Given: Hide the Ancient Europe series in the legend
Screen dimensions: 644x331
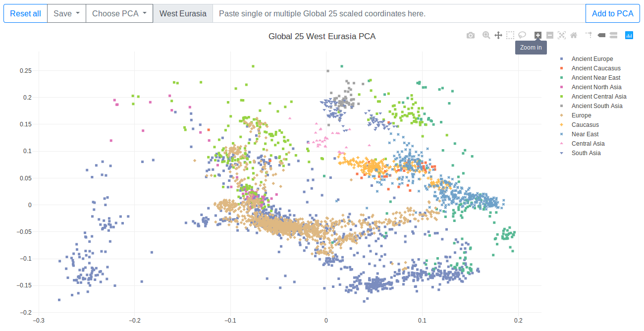Looking at the screenshot, I should point(591,58).
